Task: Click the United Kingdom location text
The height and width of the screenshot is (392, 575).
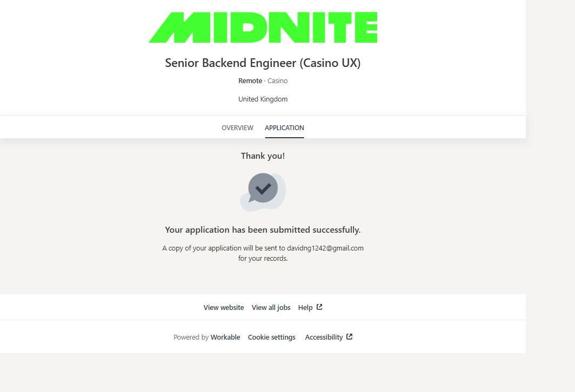Action: pos(263,99)
